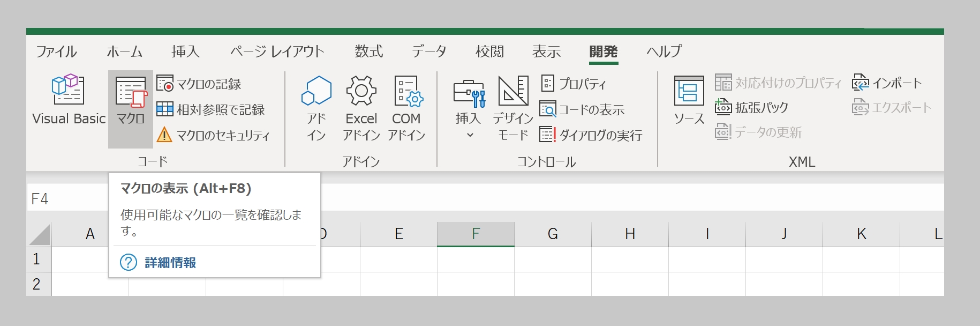Click コードの表示 (View Code)

pos(582,109)
